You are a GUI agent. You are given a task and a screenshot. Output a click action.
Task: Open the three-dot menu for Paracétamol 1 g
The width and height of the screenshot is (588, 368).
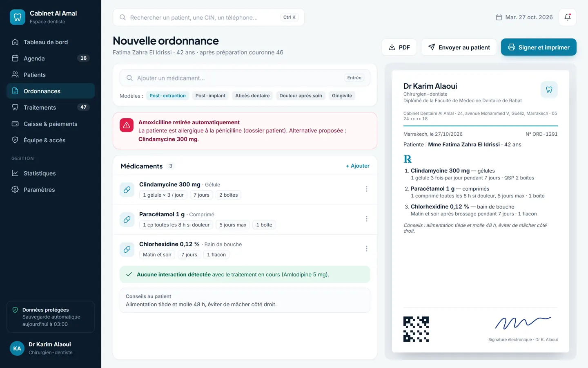tap(367, 219)
